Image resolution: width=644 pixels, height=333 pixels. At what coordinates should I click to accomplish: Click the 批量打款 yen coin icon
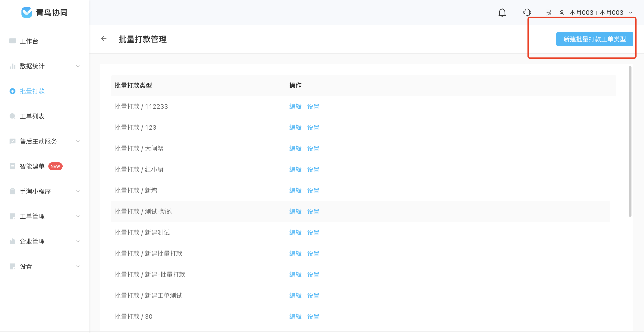click(13, 91)
